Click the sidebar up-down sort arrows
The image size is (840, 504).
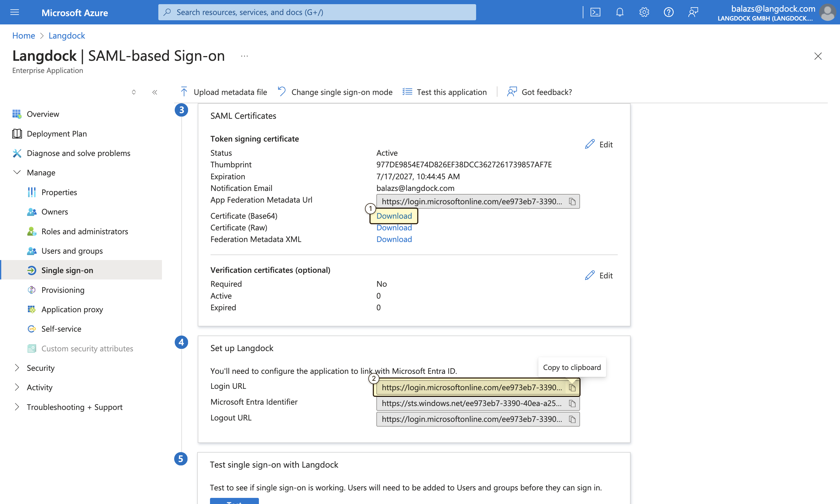(x=134, y=92)
